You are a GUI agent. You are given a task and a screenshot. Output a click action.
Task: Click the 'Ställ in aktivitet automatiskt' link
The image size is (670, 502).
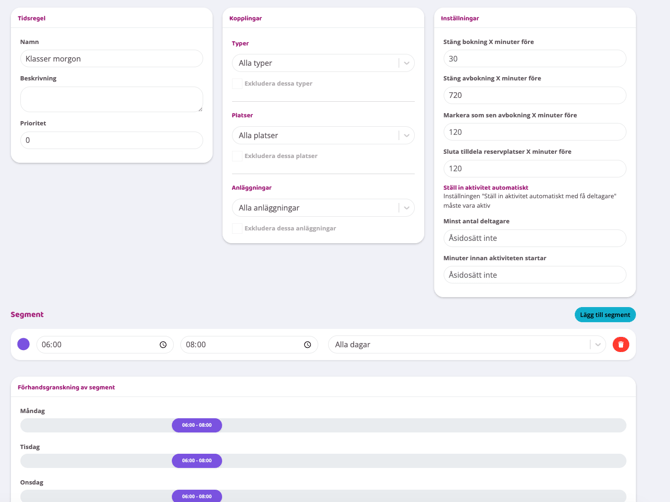486,187
